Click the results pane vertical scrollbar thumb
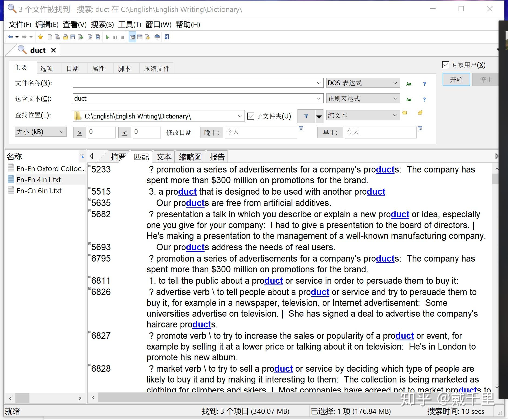This screenshot has height=420, width=508. (495, 178)
